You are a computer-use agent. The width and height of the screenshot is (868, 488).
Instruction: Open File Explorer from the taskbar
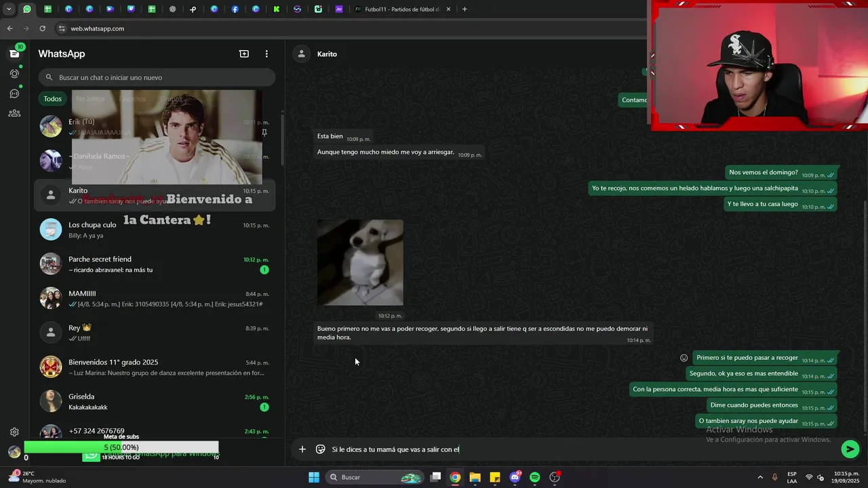(x=475, y=477)
